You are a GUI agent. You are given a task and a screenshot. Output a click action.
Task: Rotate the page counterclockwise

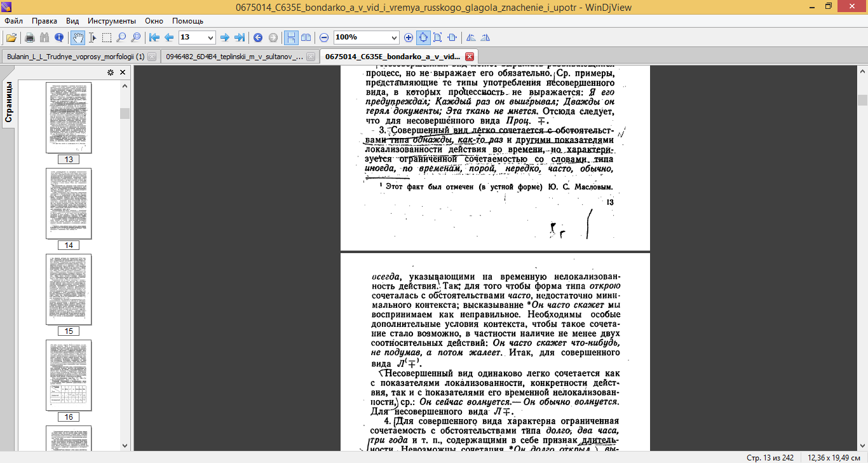pyautogui.click(x=471, y=37)
